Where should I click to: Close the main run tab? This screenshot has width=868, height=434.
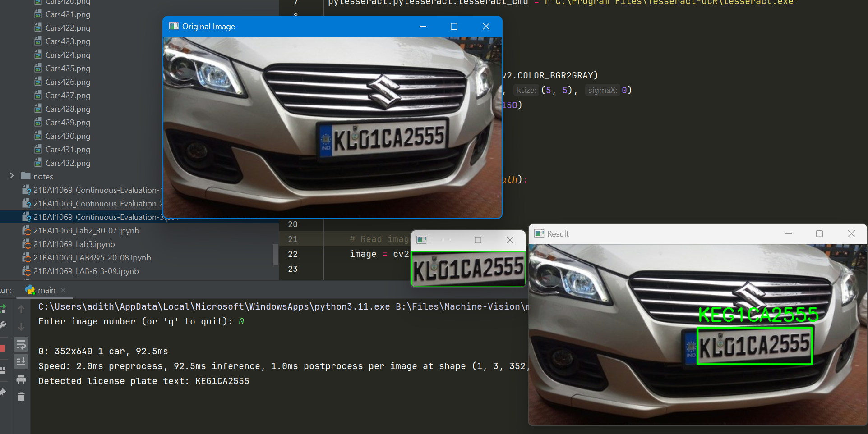click(63, 290)
